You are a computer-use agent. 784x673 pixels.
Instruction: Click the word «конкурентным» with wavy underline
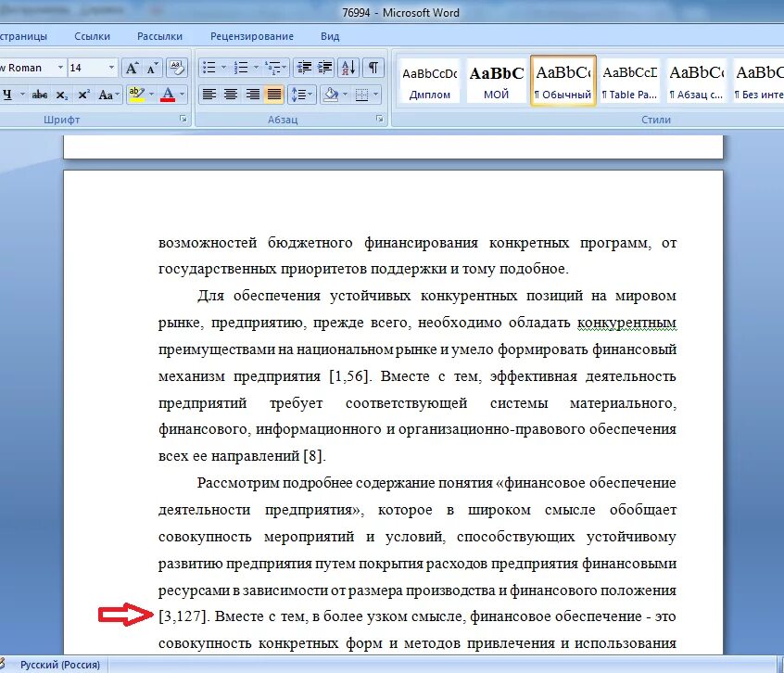(626, 323)
